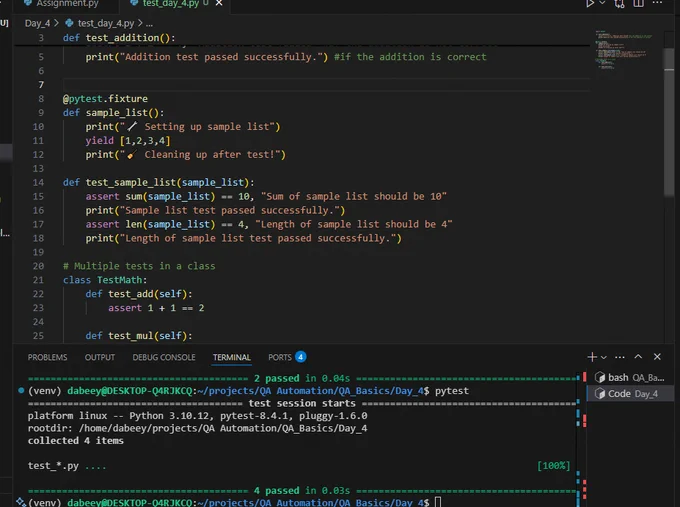
Task: Click the editor vertical scrollbar thumb
Action: [669, 121]
